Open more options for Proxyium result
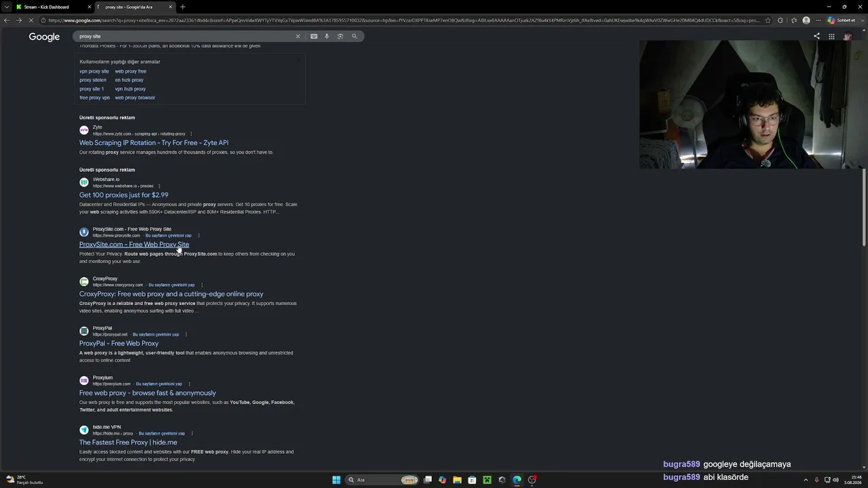868x488 pixels. (189, 384)
